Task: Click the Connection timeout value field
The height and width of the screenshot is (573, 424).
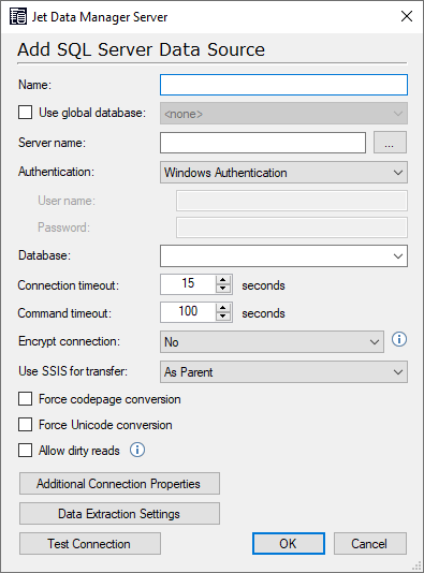Action: (x=188, y=284)
